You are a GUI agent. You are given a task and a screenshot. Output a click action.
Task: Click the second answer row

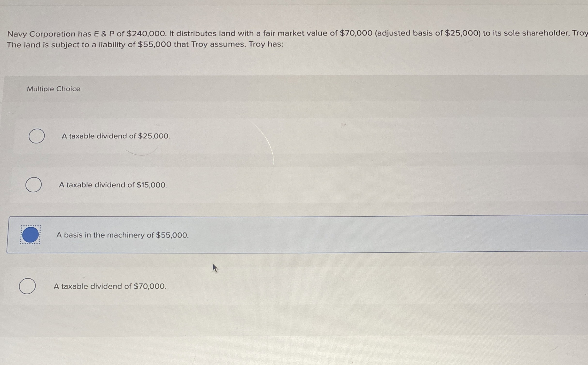coord(291,185)
